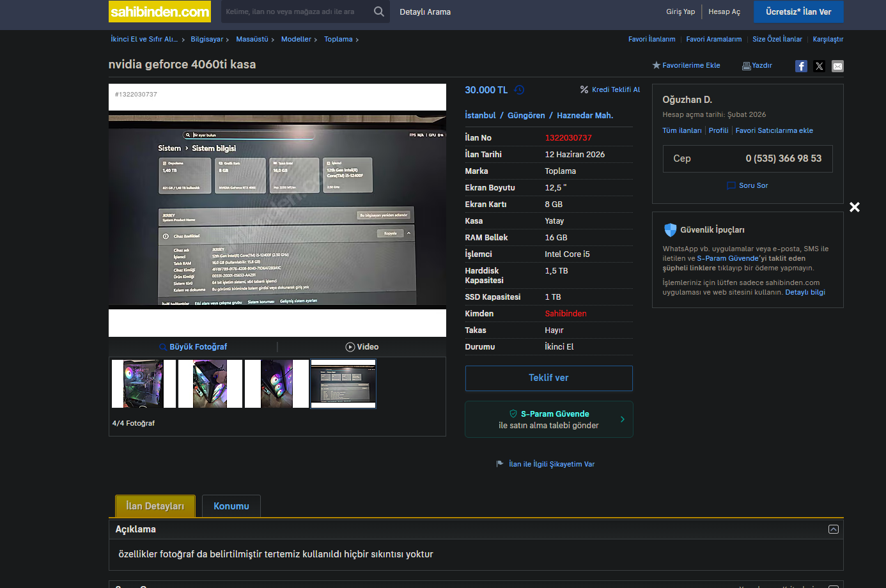Click Giriş Yap

click(680, 12)
